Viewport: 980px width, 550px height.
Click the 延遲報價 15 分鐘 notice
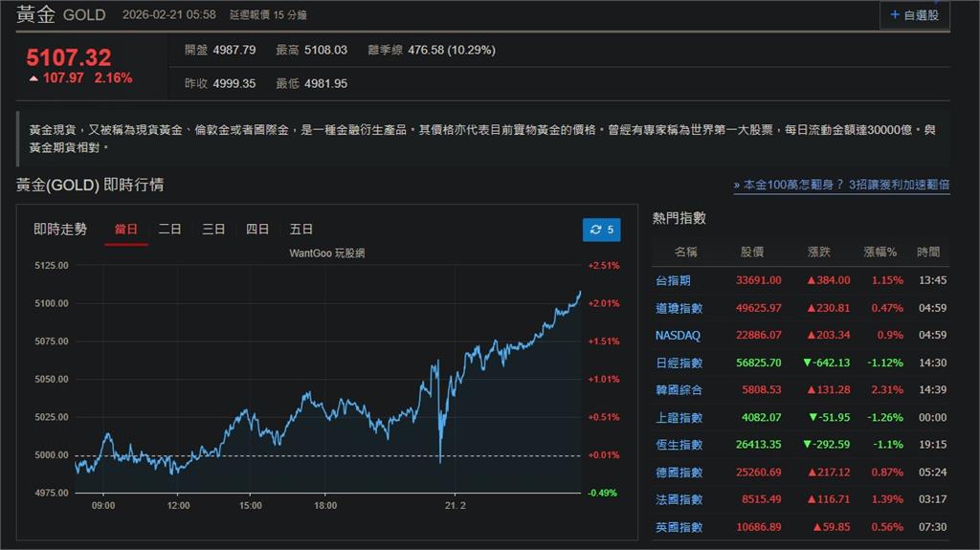click(268, 15)
